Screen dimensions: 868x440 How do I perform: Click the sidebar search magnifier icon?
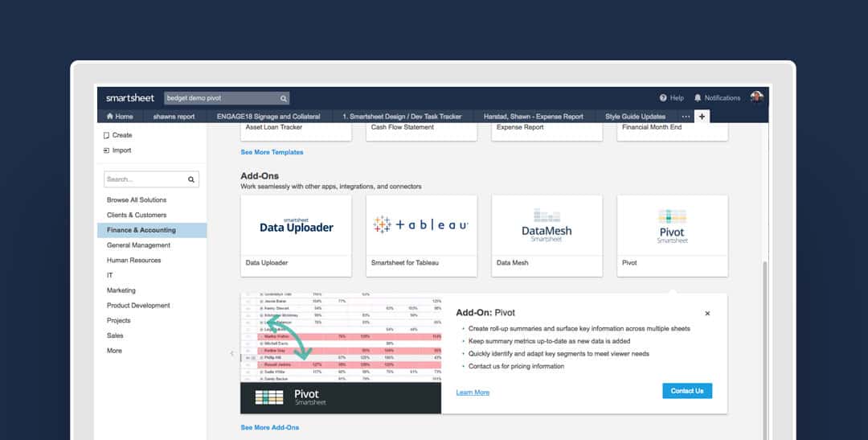[191, 179]
